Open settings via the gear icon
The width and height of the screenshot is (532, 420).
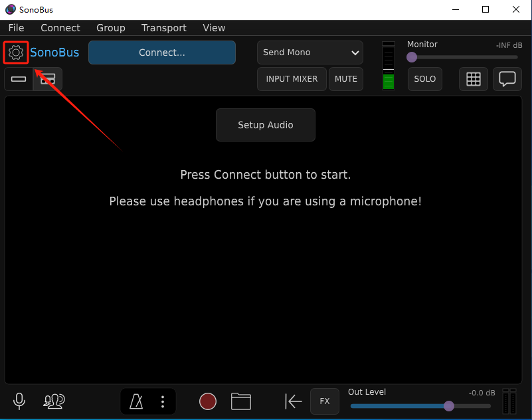pyautogui.click(x=16, y=52)
